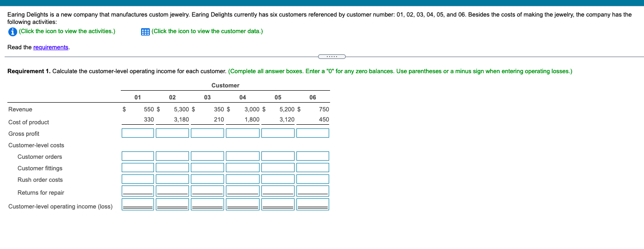Click Gross profit box for customer 01
This screenshot has height=249, width=644.
pos(138,133)
